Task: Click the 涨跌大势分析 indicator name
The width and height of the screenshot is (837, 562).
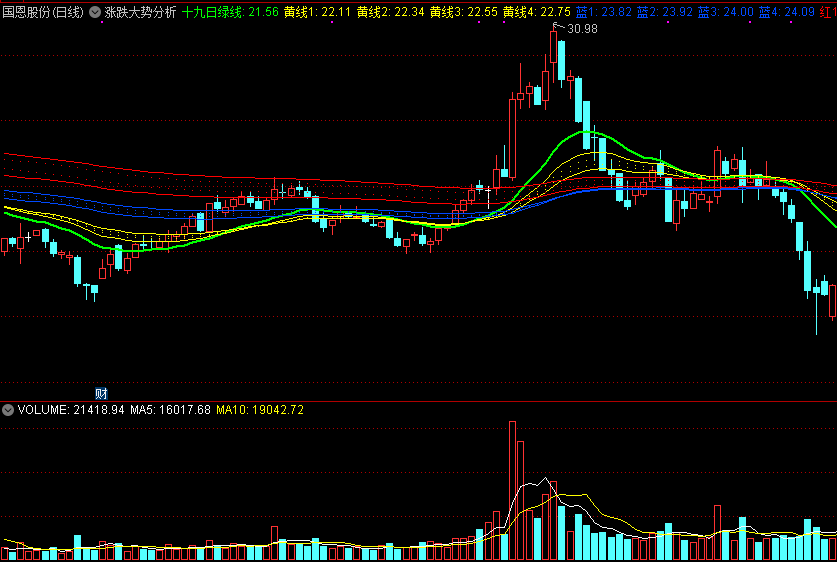Action: click(x=140, y=12)
